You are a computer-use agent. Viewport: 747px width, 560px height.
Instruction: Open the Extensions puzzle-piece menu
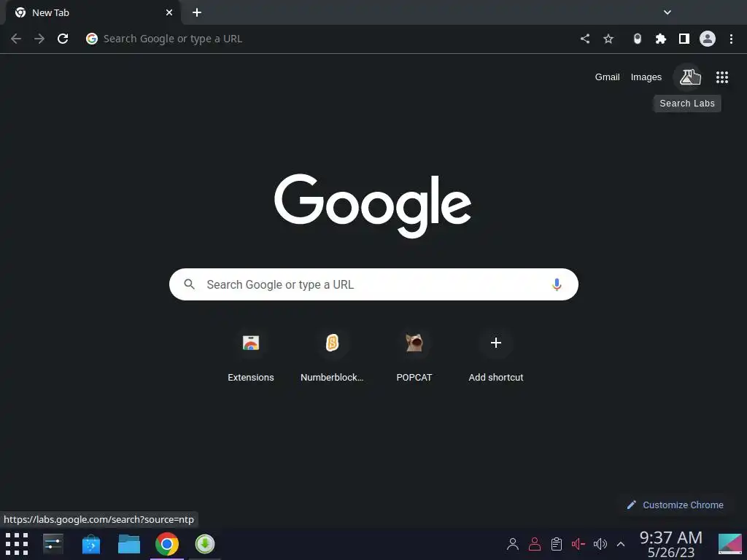coord(660,39)
